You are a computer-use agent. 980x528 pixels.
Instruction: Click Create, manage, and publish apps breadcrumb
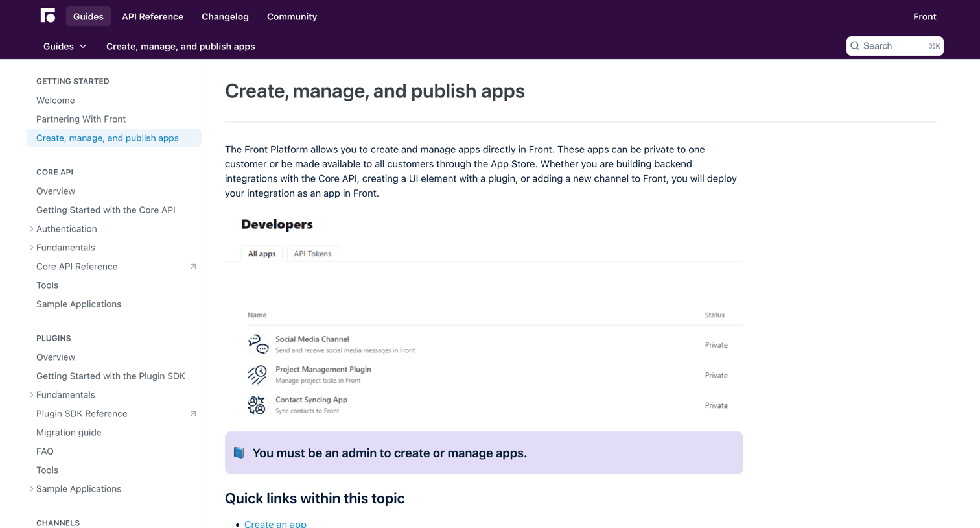[x=180, y=47]
